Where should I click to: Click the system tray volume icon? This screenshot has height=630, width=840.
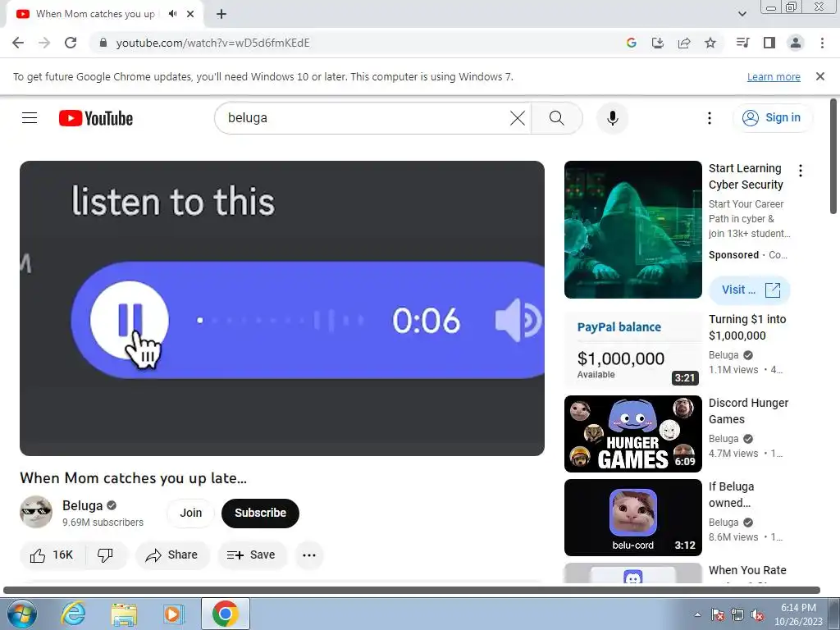coord(757,614)
